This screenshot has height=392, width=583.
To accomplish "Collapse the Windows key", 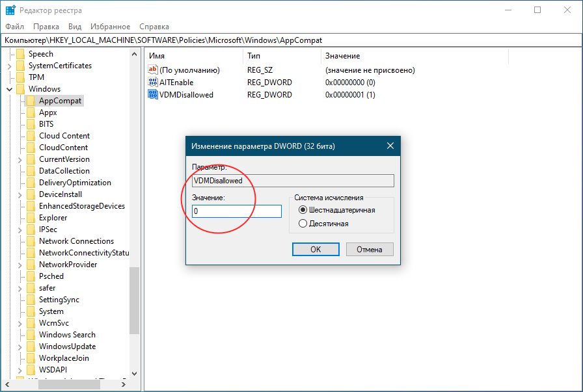I will (10, 89).
